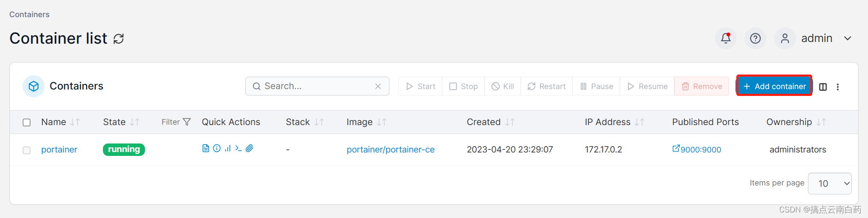Open the three-dot table options menu
Screen dimensions: 868x218
(838, 87)
